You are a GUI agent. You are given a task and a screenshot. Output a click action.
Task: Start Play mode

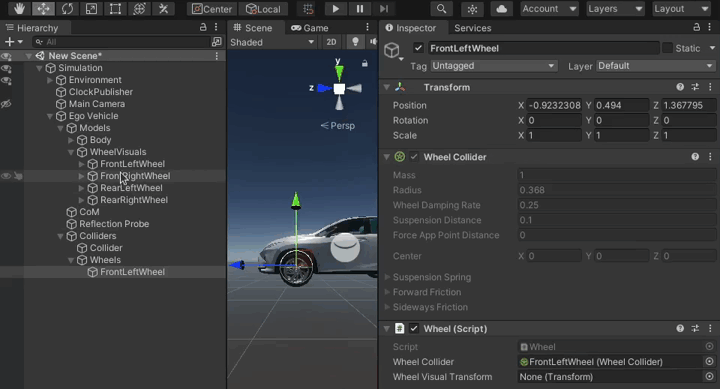(x=336, y=9)
